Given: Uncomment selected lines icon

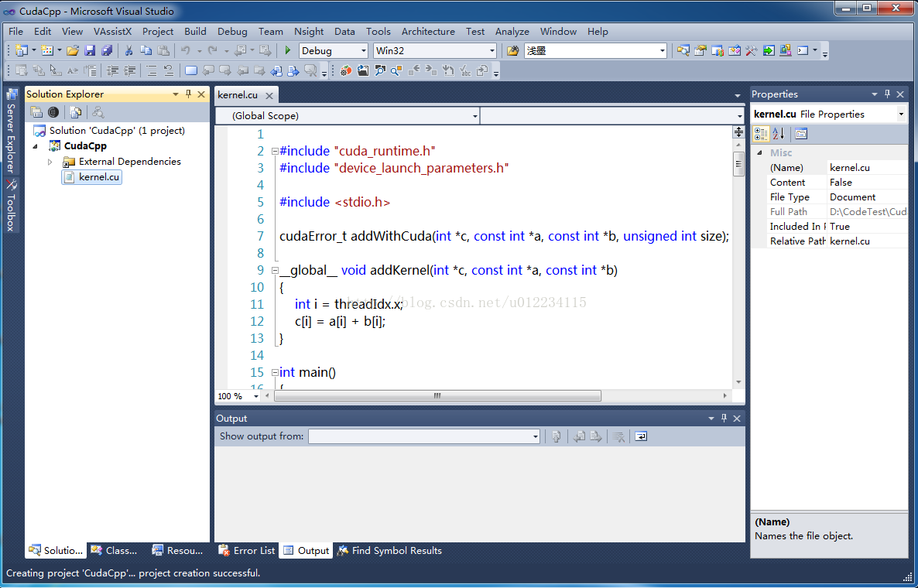Looking at the screenshot, I should [169, 71].
